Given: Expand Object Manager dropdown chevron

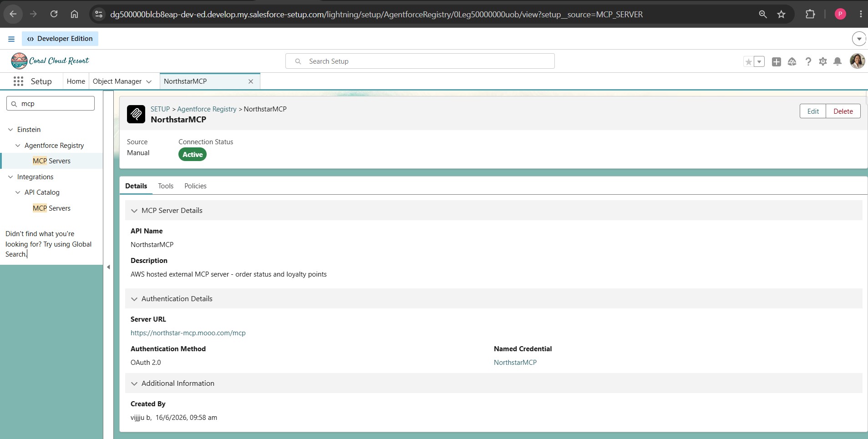Looking at the screenshot, I should tap(149, 82).
